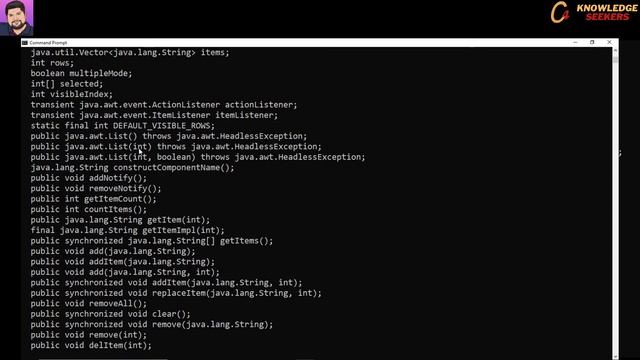Click the 'getItemImpl(int)' method text
Image resolution: width=640 pixels, height=360 pixels.
click(183, 230)
